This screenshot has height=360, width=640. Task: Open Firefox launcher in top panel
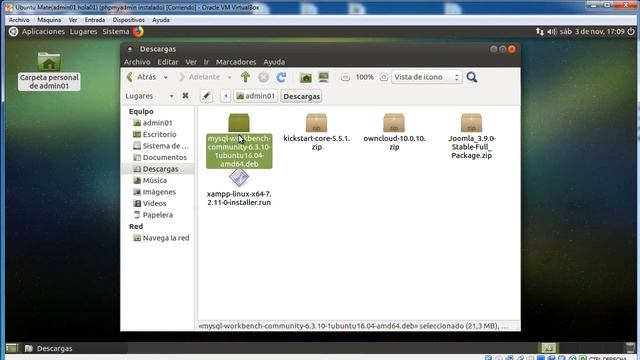coord(138,31)
